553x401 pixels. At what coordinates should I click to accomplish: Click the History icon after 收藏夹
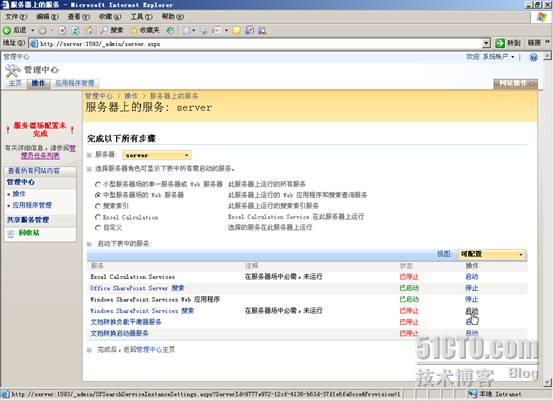pyautogui.click(x=170, y=30)
